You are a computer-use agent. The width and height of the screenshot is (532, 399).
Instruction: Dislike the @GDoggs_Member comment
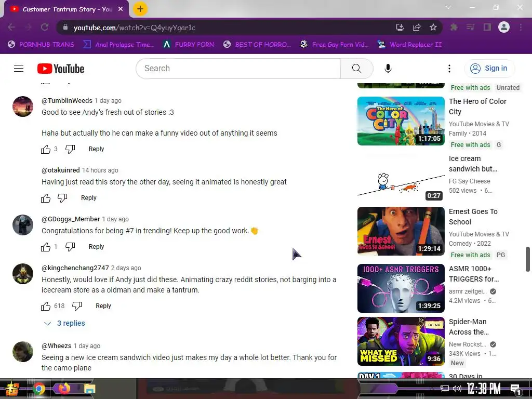tap(70, 247)
